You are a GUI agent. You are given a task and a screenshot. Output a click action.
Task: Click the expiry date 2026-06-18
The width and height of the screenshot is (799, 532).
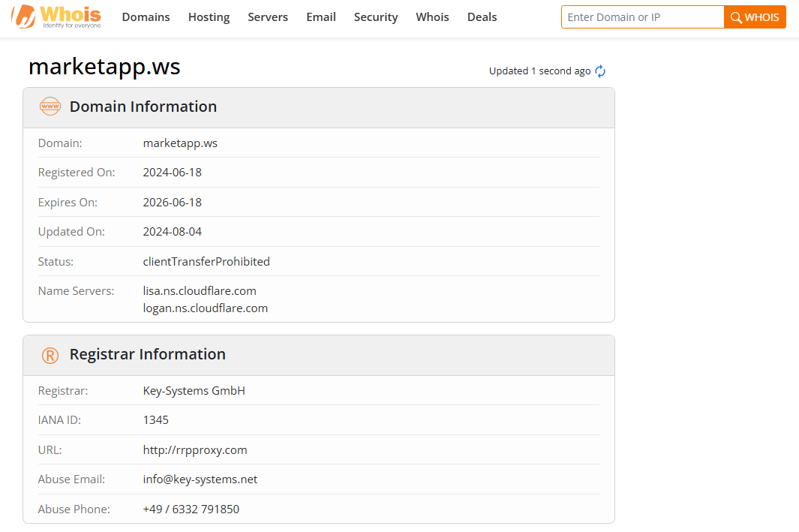tap(173, 203)
